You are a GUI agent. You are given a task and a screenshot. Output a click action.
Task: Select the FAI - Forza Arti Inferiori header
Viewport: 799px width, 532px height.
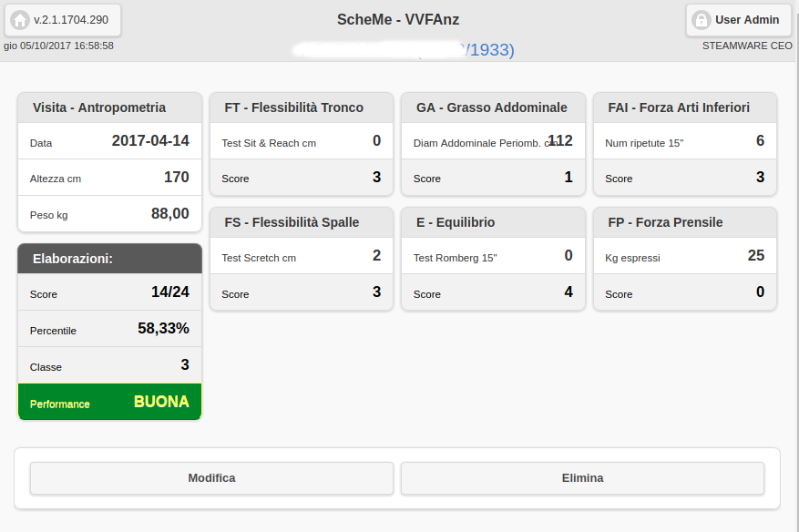coord(685,107)
